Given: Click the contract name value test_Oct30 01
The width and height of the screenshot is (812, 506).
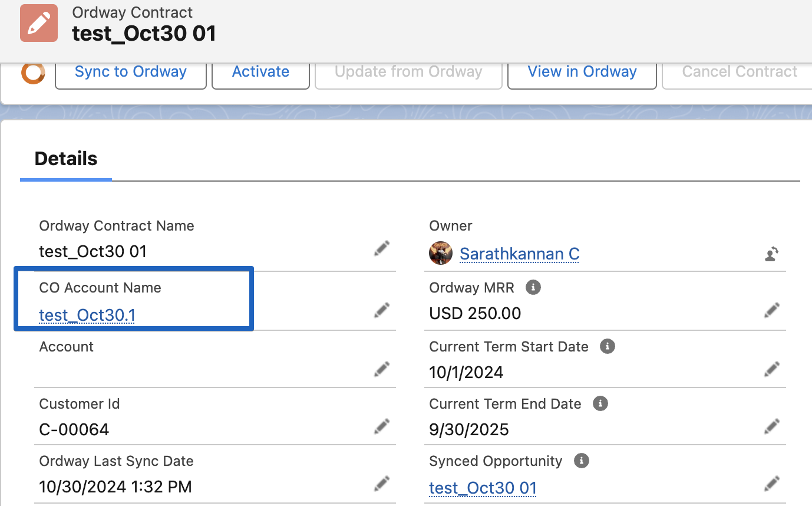Looking at the screenshot, I should point(93,252).
